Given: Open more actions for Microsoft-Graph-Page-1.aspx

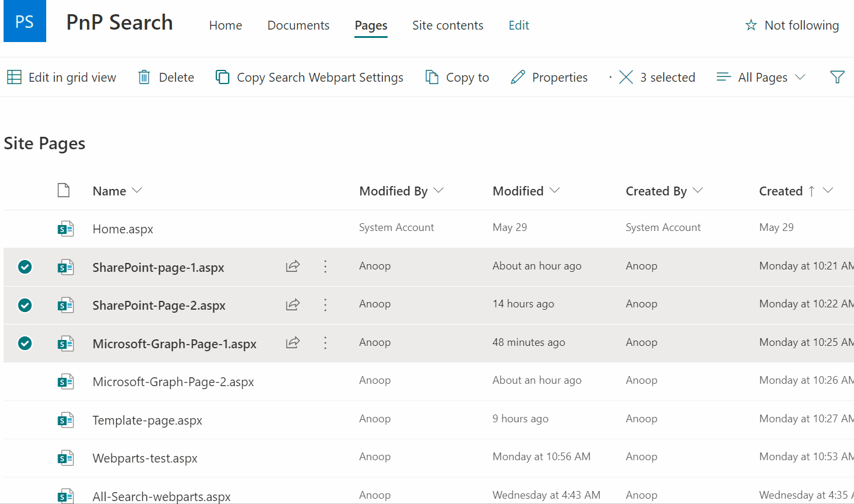Looking at the screenshot, I should pyautogui.click(x=325, y=343).
